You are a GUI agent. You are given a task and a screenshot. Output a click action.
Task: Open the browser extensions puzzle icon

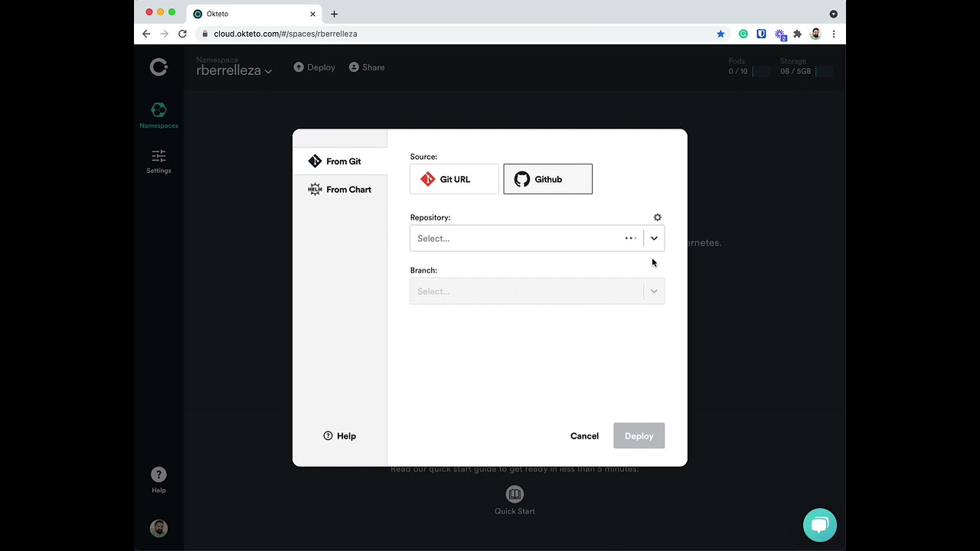tap(797, 34)
